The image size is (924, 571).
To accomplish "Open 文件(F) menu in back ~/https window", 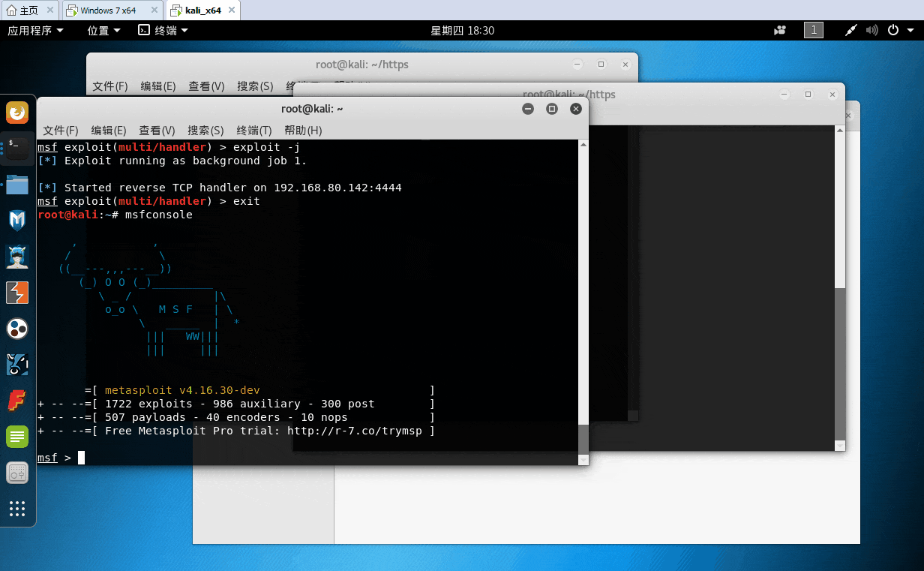I will click(110, 86).
